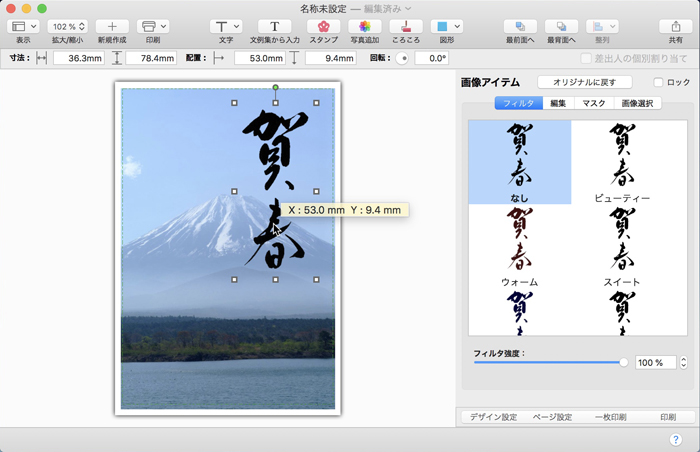Click the 共有 share icon

676,26
